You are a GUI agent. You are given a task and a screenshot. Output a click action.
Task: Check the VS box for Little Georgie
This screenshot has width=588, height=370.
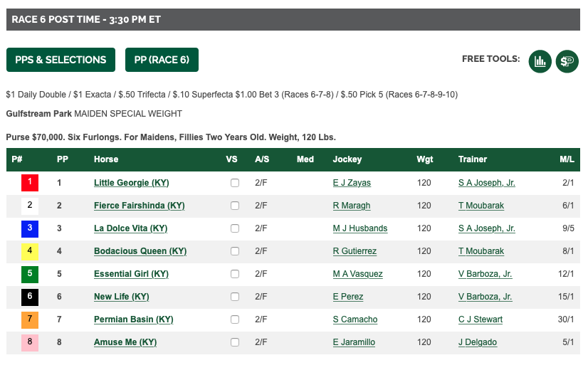pyautogui.click(x=235, y=183)
